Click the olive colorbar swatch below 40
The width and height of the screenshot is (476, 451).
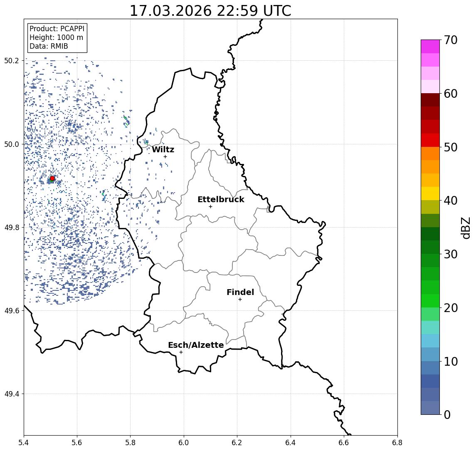(430, 207)
